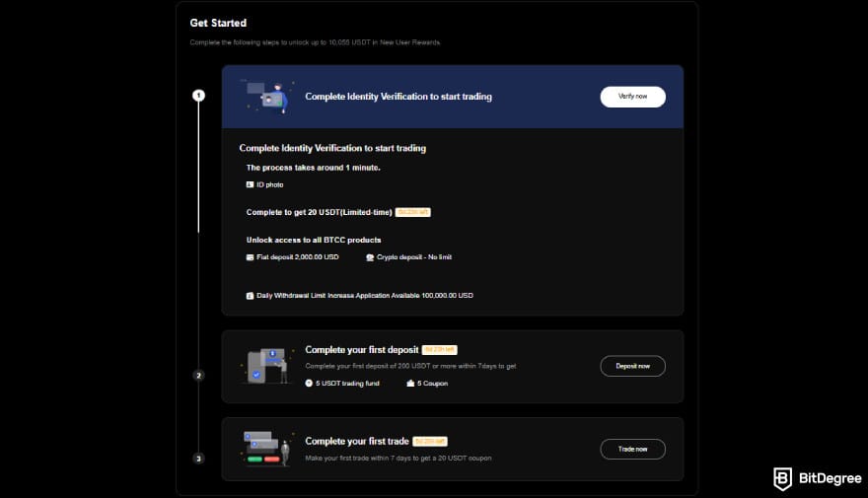Click the Daily Withdrawal Limit 100,000.00 USD text
Image resolution: width=868 pixels, height=498 pixels.
tap(365, 296)
